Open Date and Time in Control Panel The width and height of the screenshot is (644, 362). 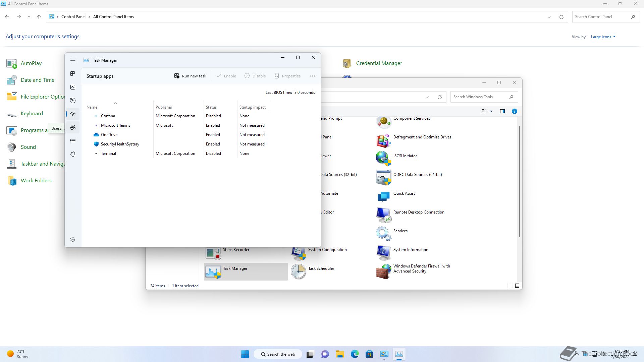[31, 80]
